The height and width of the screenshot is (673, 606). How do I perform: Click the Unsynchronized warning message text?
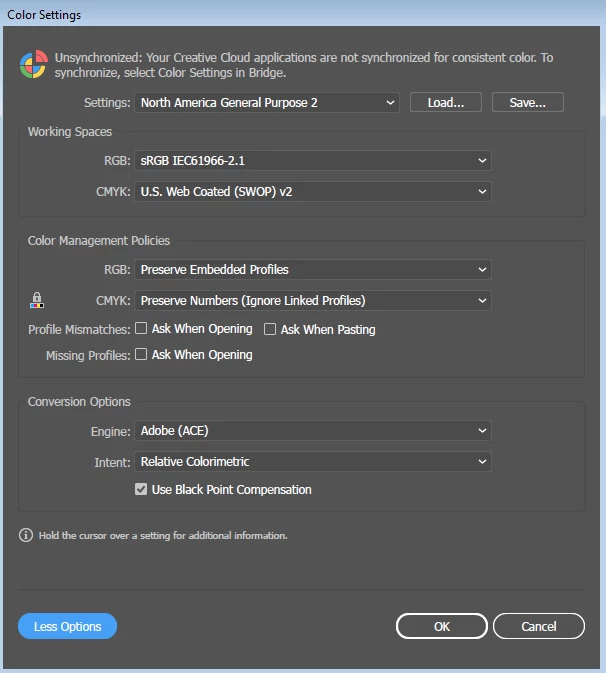tap(304, 65)
